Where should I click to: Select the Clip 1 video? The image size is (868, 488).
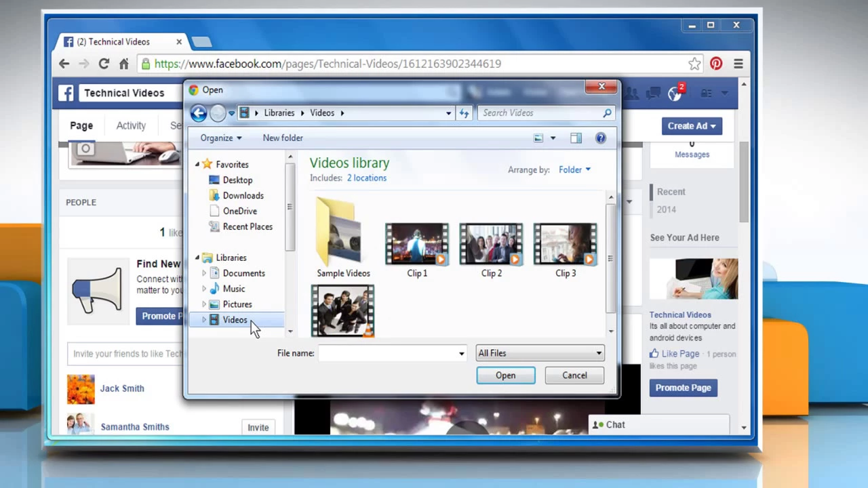point(417,249)
